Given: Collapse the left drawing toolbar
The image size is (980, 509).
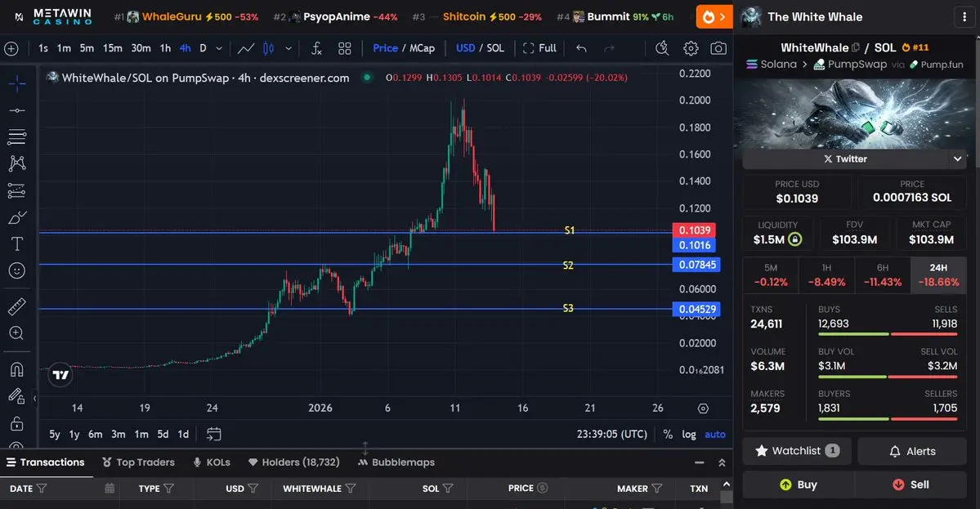Looking at the screenshot, I should (x=34, y=398).
